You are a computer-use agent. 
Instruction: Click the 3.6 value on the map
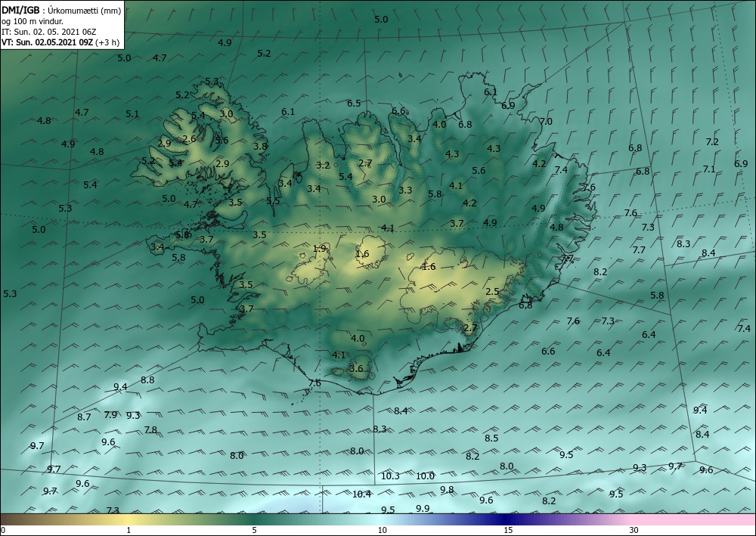tap(356, 369)
